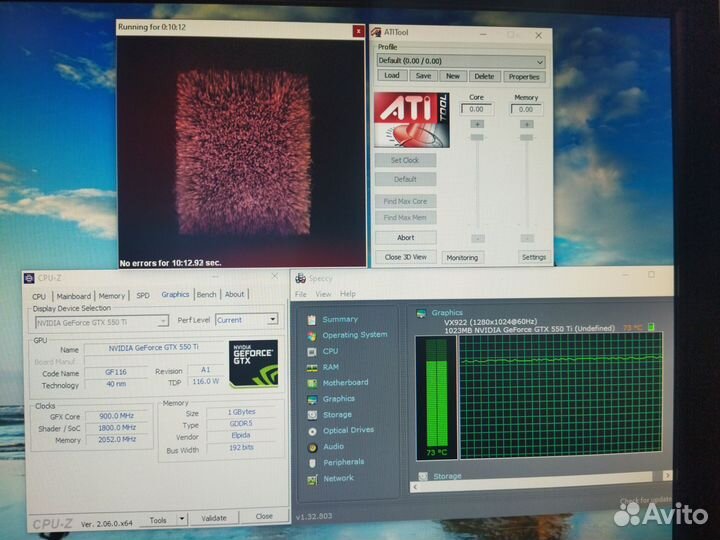Viewport: 720px width, 540px height.
Task: Click the Optical Drives disc icon
Action: 312,431
